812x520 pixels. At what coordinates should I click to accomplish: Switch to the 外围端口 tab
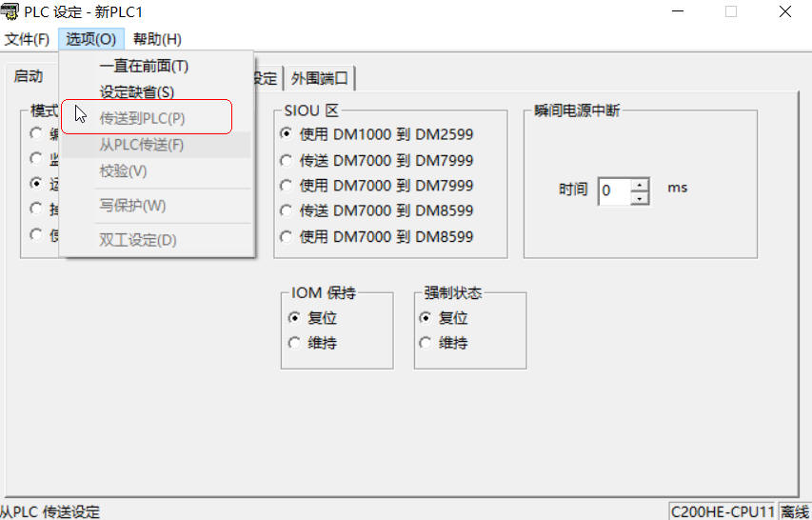[x=320, y=78]
